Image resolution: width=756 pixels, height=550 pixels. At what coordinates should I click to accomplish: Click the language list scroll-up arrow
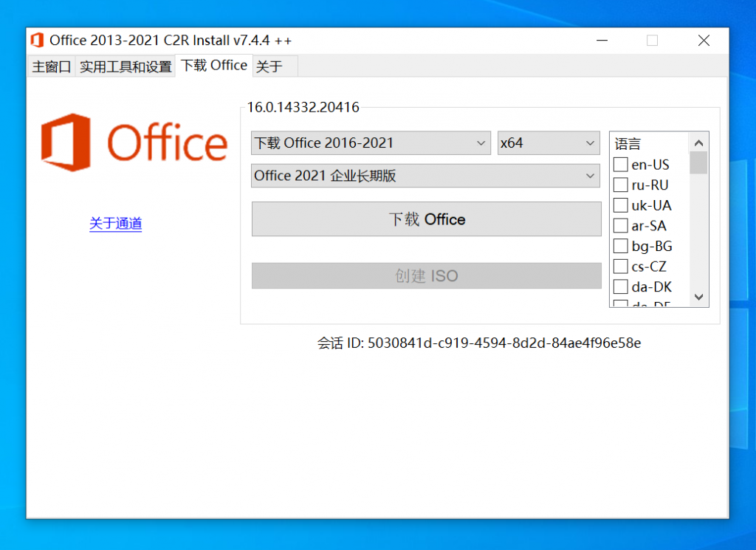click(698, 142)
